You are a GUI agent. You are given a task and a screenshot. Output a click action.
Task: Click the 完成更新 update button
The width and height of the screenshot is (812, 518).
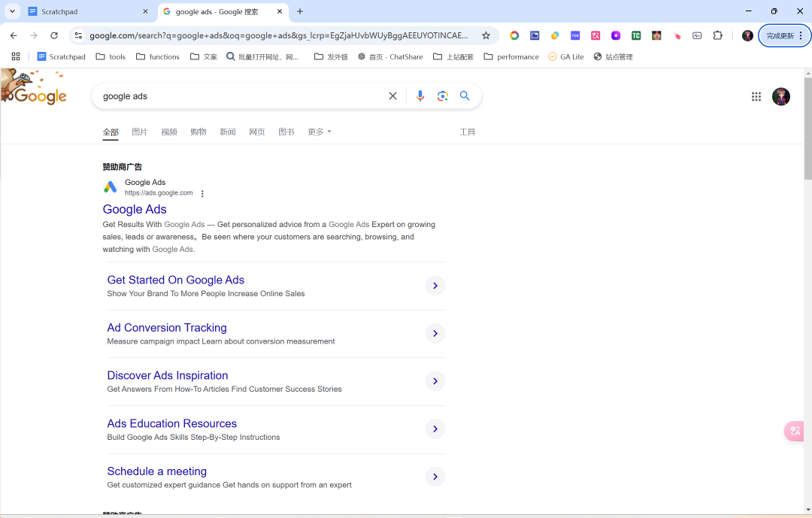click(x=784, y=35)
